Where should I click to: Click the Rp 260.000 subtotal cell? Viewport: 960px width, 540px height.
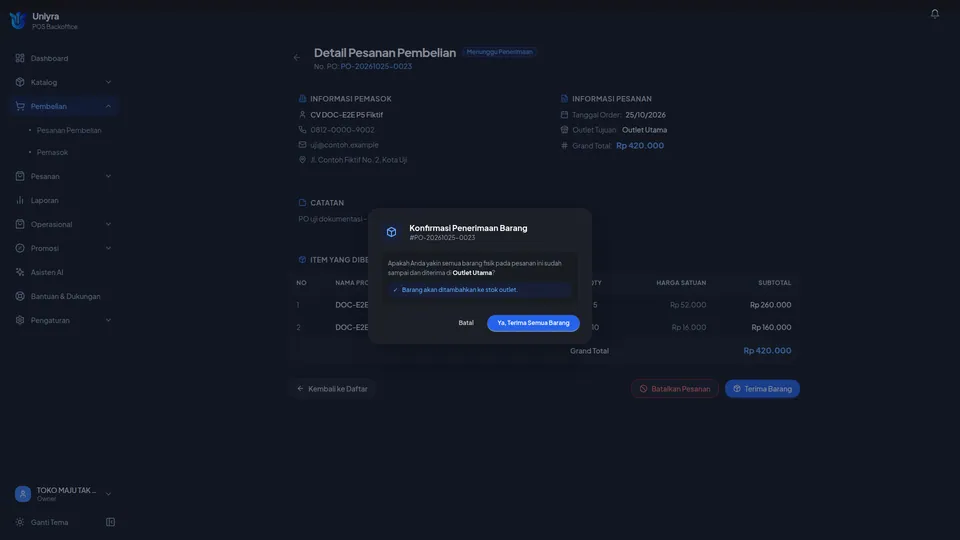click(770, 305)
